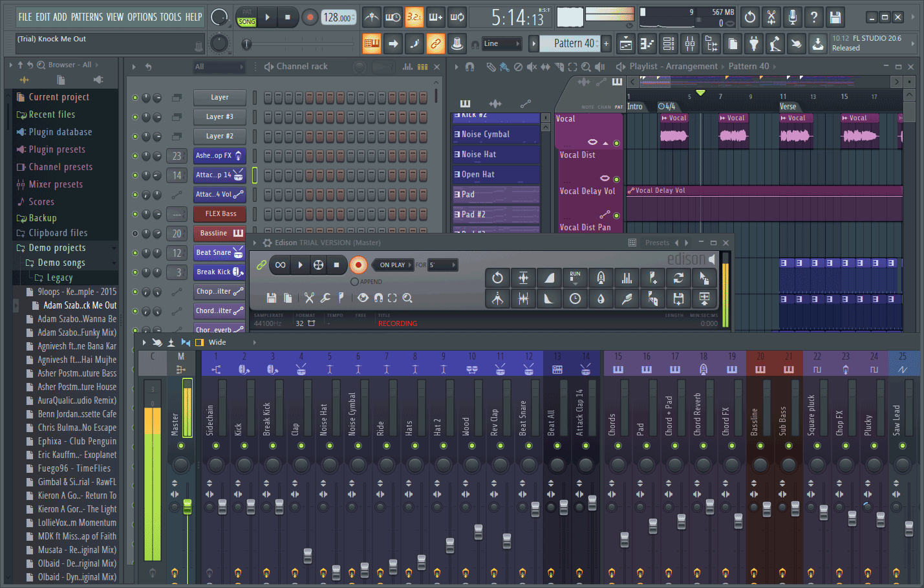Select playlist delete tool
Image resolution: width=924 pixels, height=588 pixels.
pyautogui.click(x=518, y=67)
